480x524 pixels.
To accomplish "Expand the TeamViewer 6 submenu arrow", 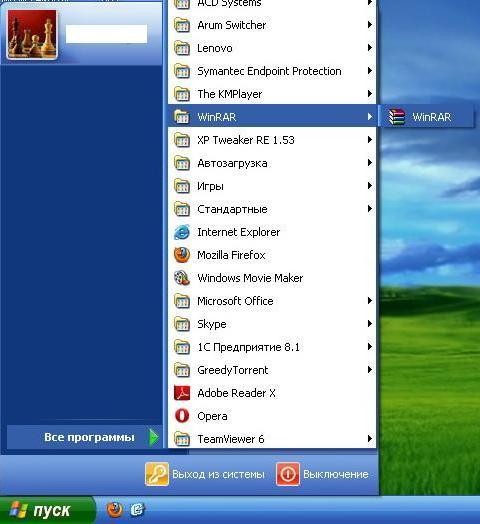I will 370,439.
